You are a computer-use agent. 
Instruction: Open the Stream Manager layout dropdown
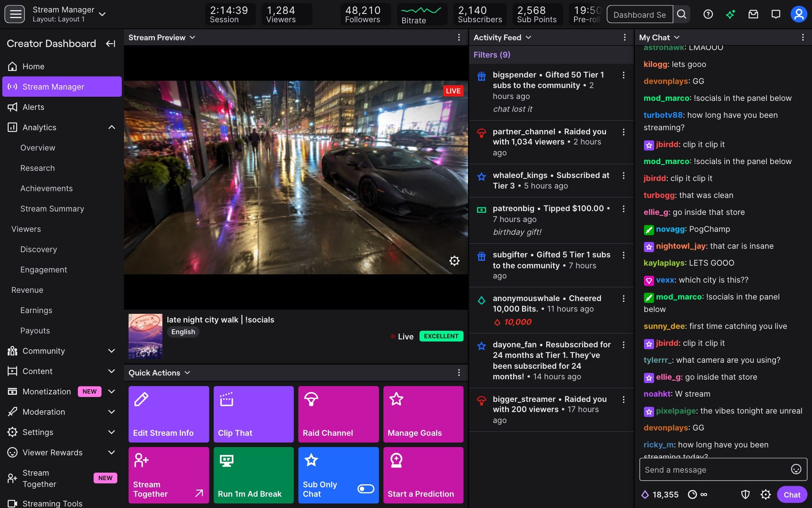pyautogui.click(x=102, y=14)
